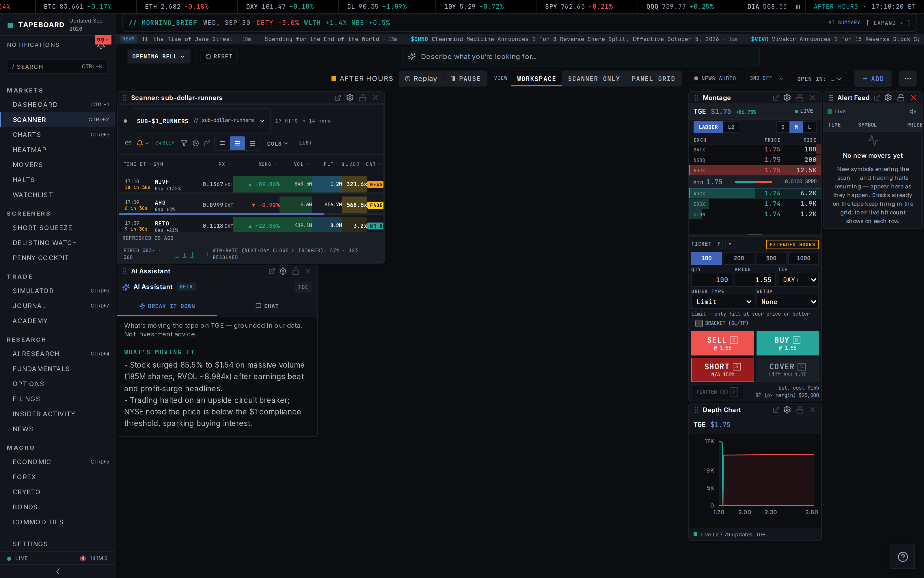Open AI Assistant panel settings gear
Screen dimensions: 924x578
pyautogui.click(x=283, y=271)
